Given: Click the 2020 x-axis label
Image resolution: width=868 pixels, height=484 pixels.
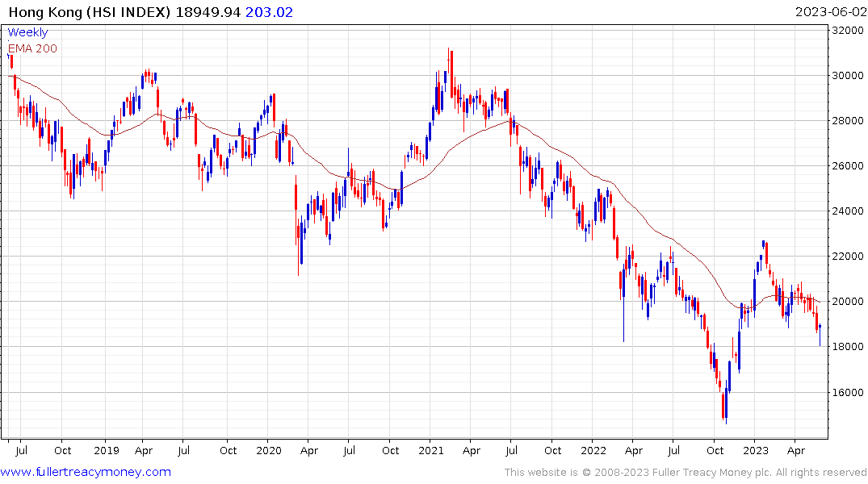Looking at the screenshot, I should [269, 450].
